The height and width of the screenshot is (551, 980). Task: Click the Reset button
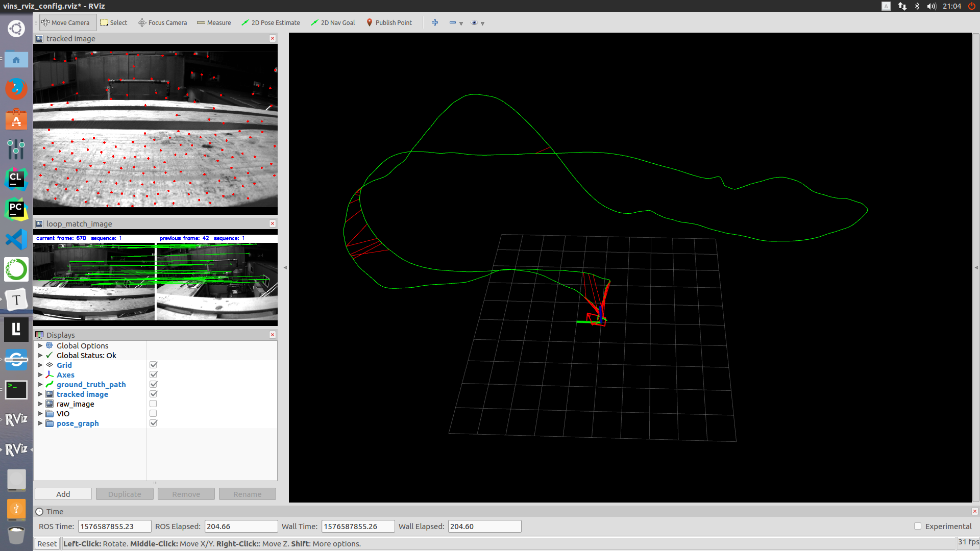47,543
